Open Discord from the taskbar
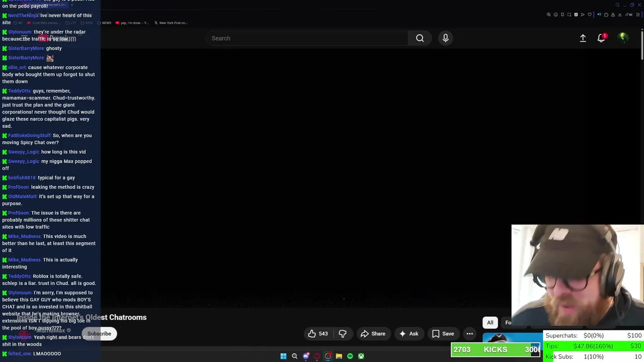 306,356
